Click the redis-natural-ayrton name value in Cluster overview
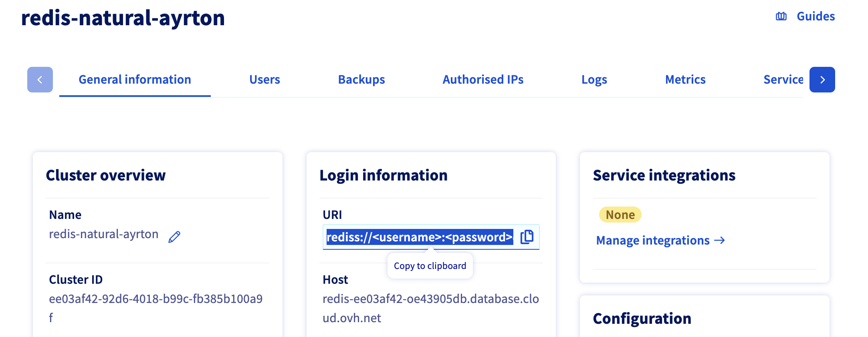Screen dimensions: 868x337 pyautogui.click(x=104, y=234)
